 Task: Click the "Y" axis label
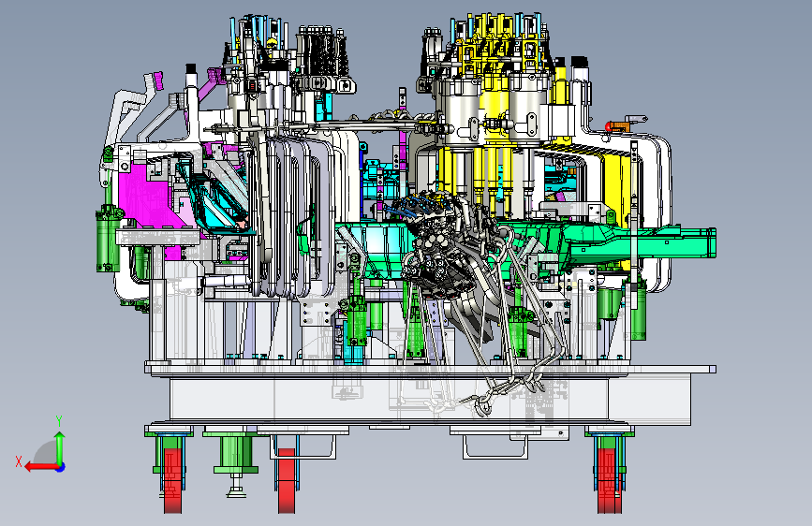pos(59,421)
